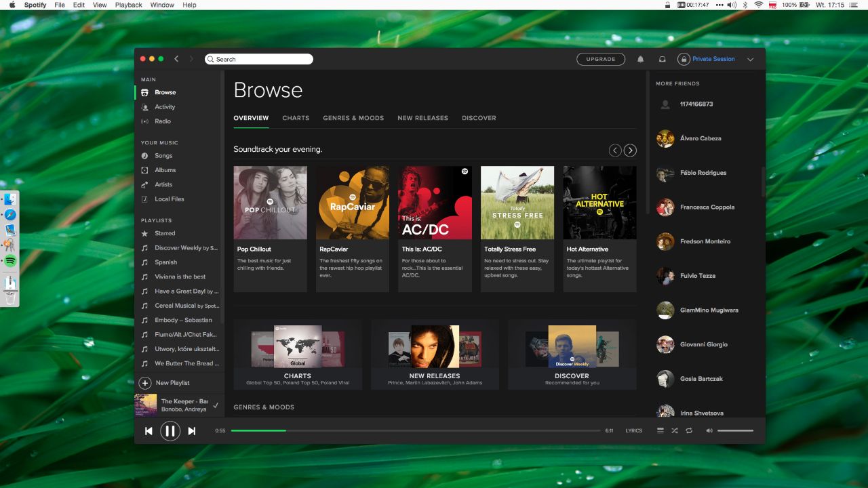Click the LYRICS button
This screenshot has width=868, height=488.
point(633,430)
